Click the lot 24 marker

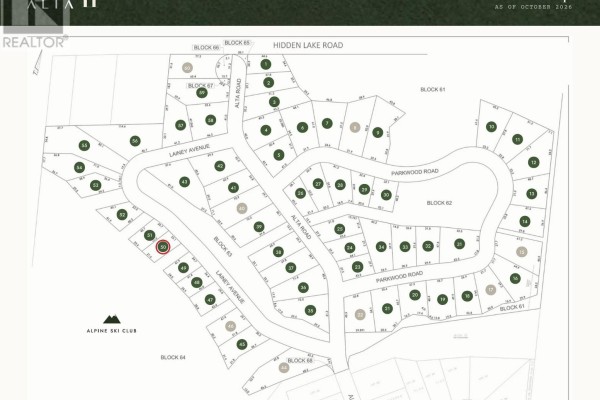[x=349, y=248]
